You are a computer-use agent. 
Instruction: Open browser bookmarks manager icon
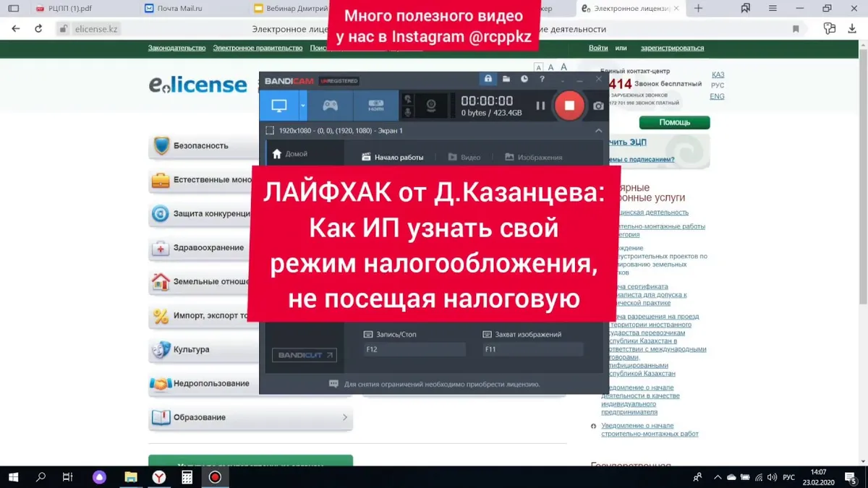coord(746,9)
